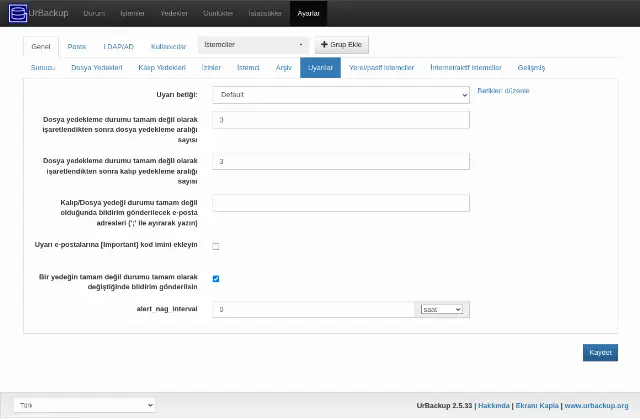Viewport: 640px width, 420px height.
Task: Open the Kullanıcılar tab
Action: [169, 47]
